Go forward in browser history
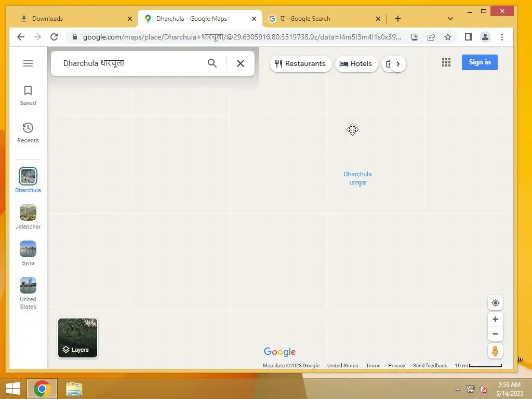The height and width of the screenshot is (399, 532). (37, 37)
